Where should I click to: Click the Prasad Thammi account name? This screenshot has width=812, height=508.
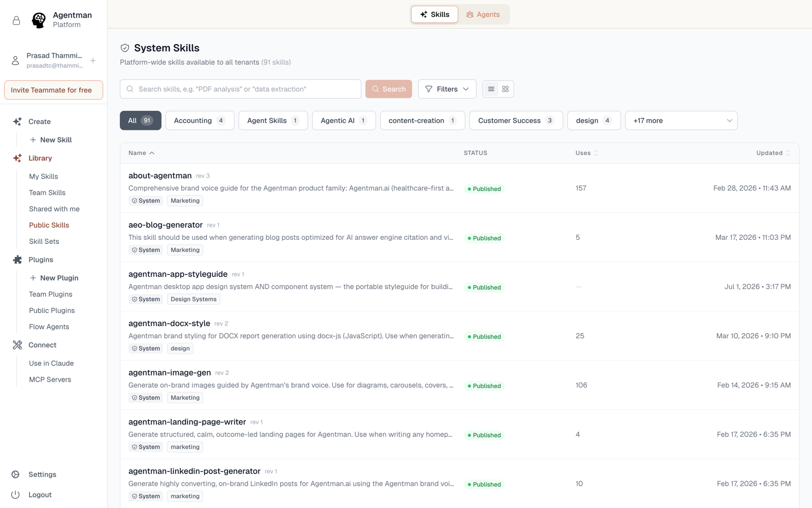pyautogui.click(x=54, y=55)
